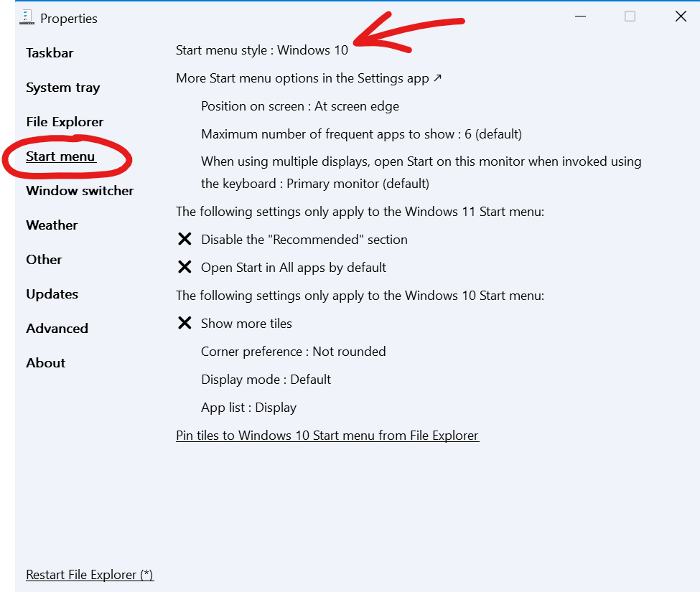Change Corner preference from Not rounded
Screen dimensions: 700x592
click(294, 352)
